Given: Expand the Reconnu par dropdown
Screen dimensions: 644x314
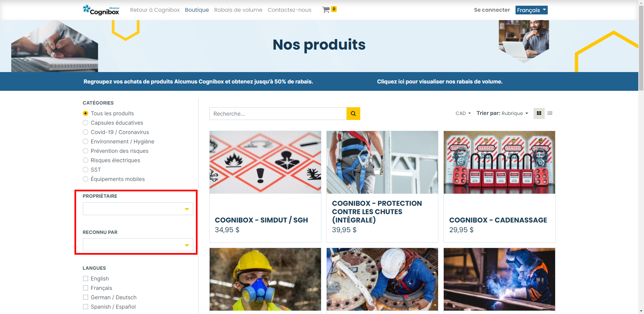Looking at the screenshot, I should [x=138, y=245].
